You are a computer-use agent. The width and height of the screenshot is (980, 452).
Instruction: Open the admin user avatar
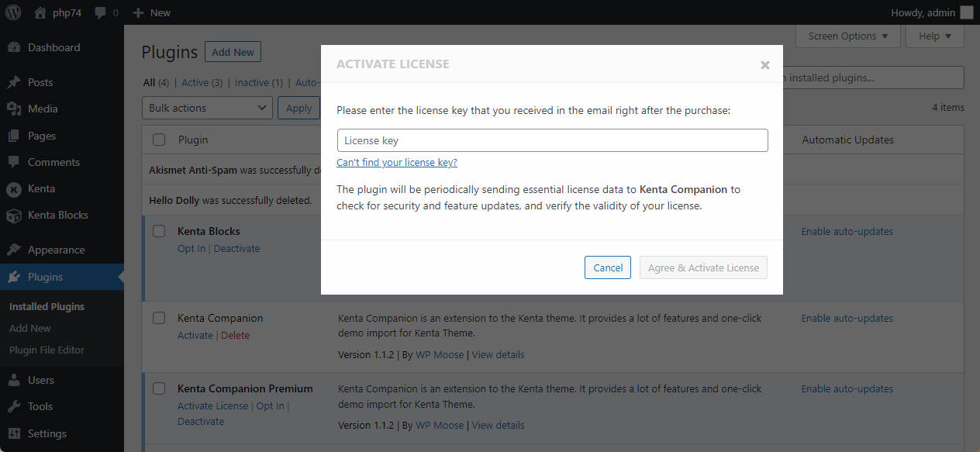[966, 12]
